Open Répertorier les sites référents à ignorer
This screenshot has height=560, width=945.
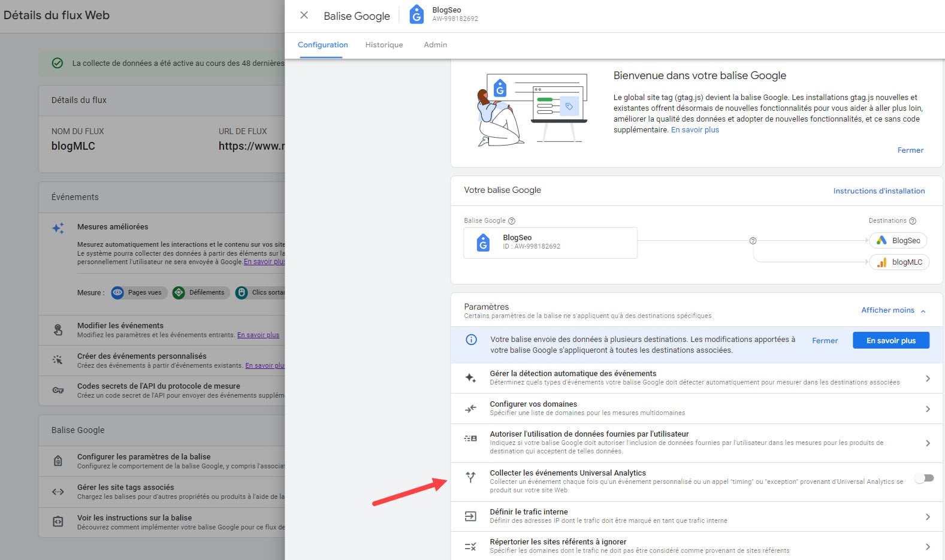[x=698, y=546]
